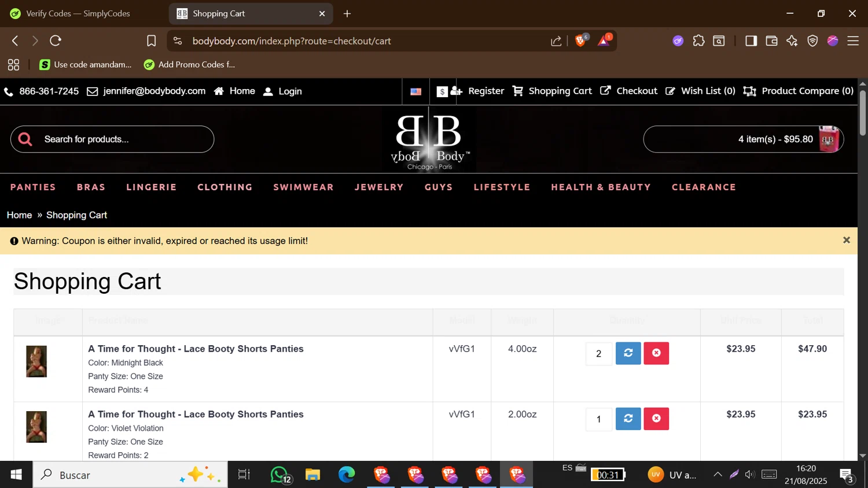Bookmark this page with the bookmark icon

tap(152, 41)
